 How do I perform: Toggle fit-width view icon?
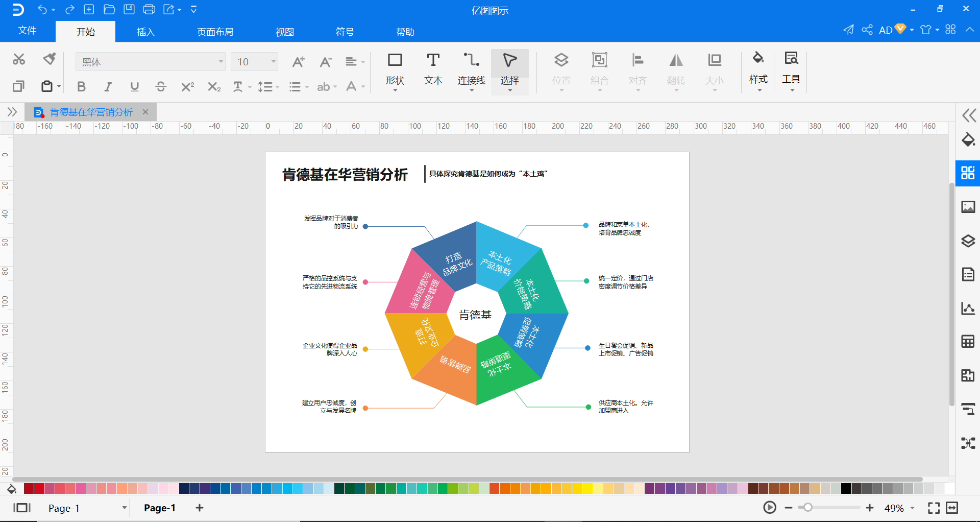pyautogui.click(x=952, y=508)
